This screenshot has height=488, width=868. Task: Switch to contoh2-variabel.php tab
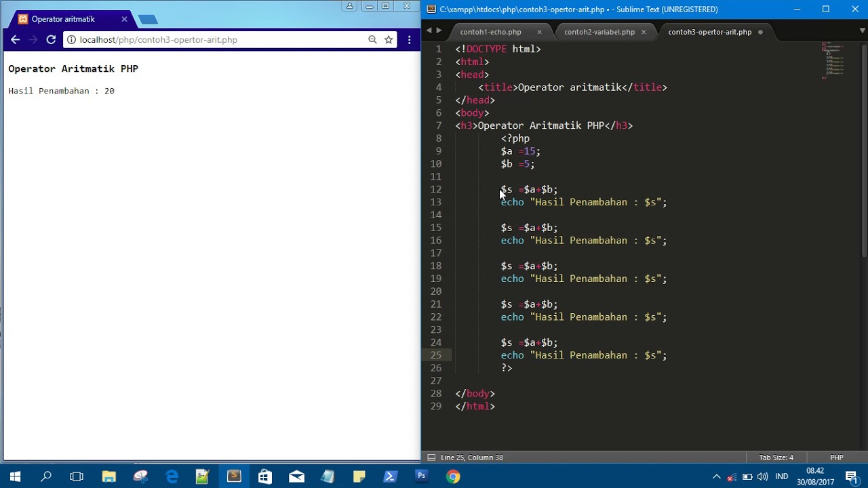(599, 32)
